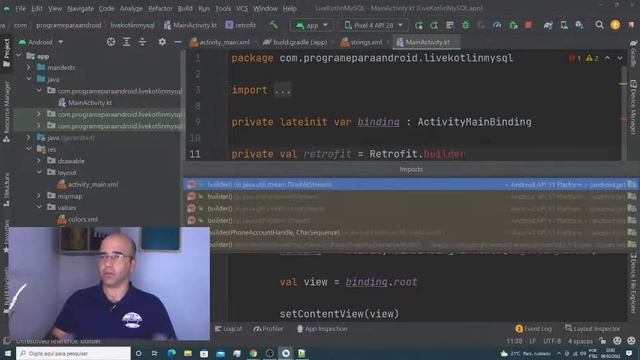
Task: Open the App Inspection tool window button
Action: (322, 329)
